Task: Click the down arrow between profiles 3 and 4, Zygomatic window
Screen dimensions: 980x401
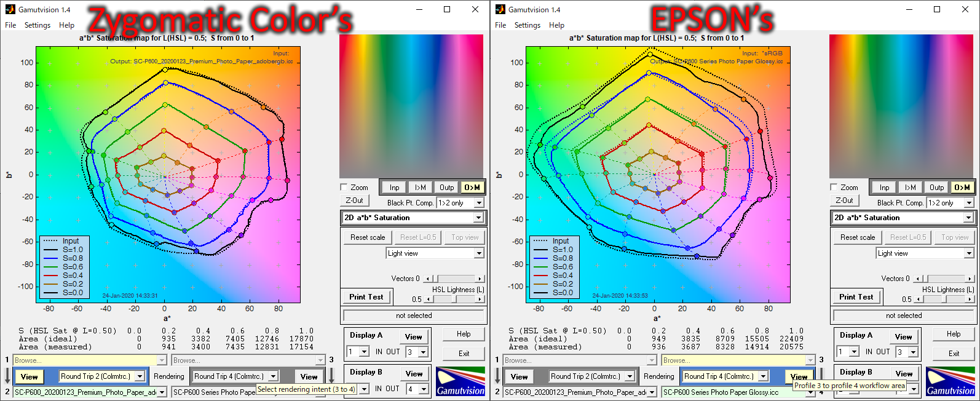Action: tap(331, 376)
